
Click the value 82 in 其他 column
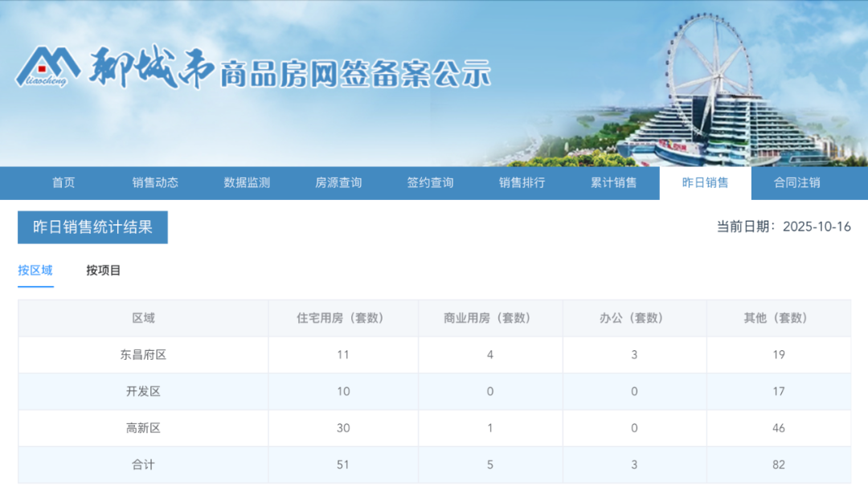(x=779, y=464)
